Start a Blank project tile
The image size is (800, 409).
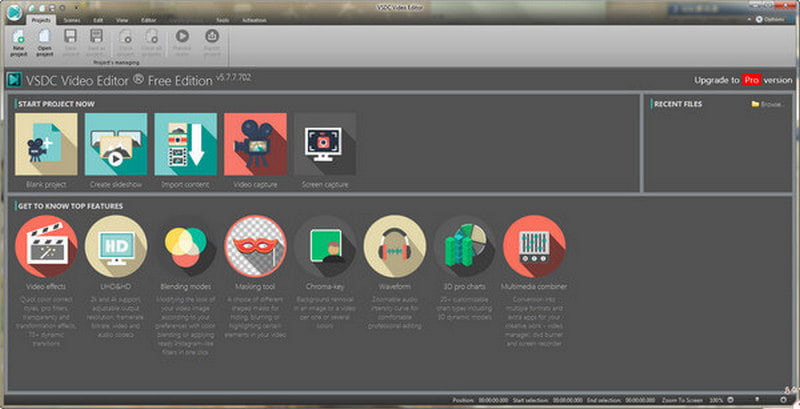[x=46, y=144]
